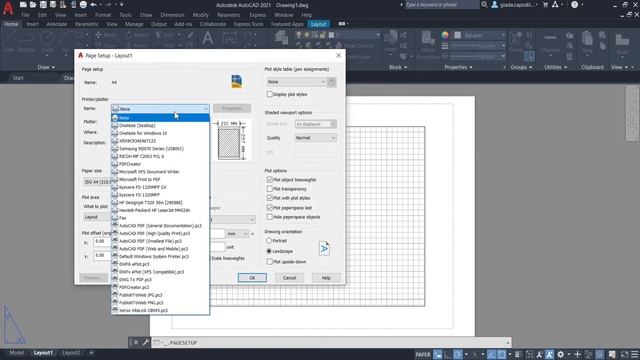Click the workspace switching gear in status bar
This screenshot has width=640, height=360.
click(561, 354)
